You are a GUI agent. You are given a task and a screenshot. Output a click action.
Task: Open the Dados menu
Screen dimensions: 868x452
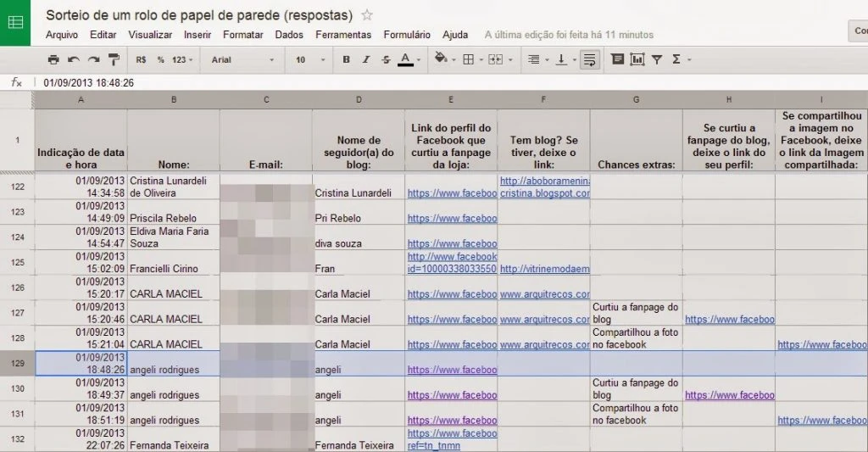click(x=289, y=34)
